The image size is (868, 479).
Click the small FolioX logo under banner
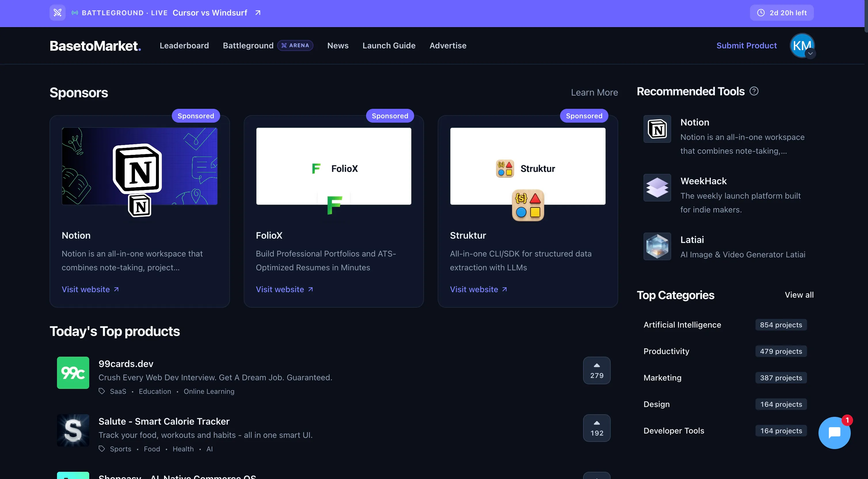pyautogui.click(x=334, y=205)
